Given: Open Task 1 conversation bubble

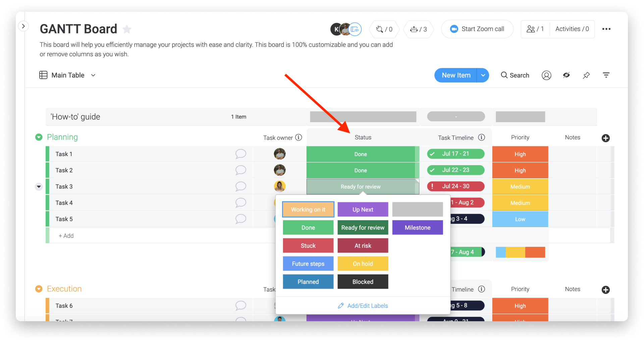Looking at the screenshot, I should click(x=240, y=154).
